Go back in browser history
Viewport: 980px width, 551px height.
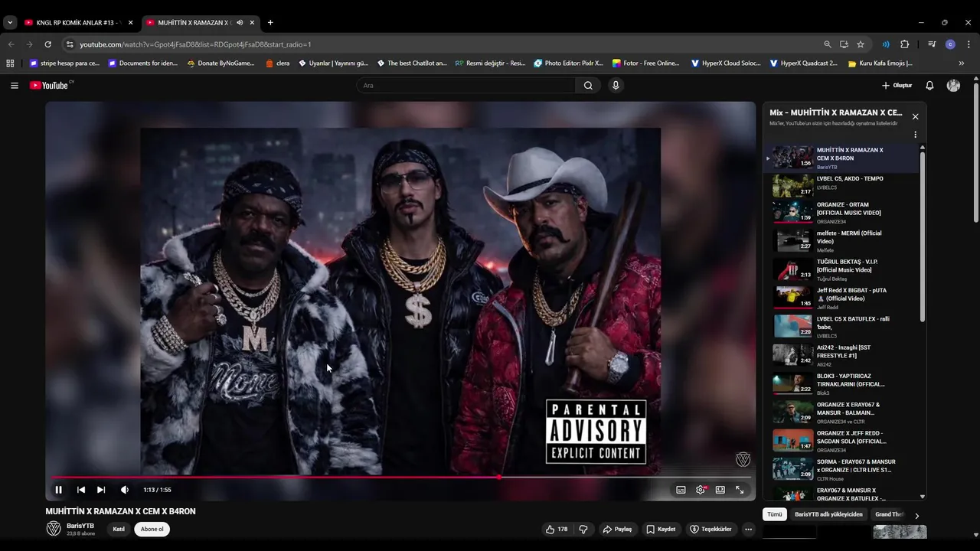pyautogui.click(x=11, y=44)
